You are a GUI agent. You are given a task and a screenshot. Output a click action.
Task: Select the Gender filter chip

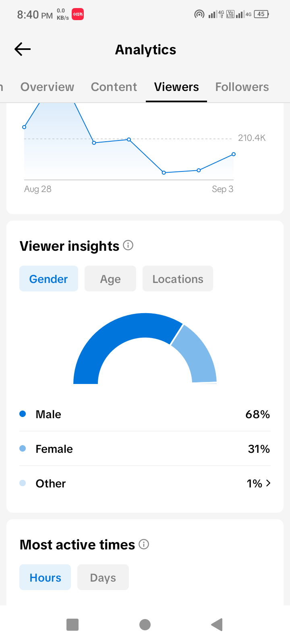(x=49, y=279)
